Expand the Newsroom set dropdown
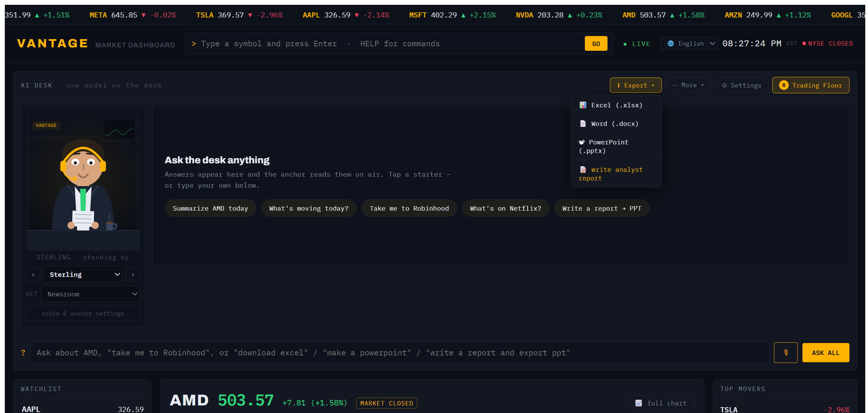The width and height of the screenshot is (868, 413). click(x=91, y=294)
